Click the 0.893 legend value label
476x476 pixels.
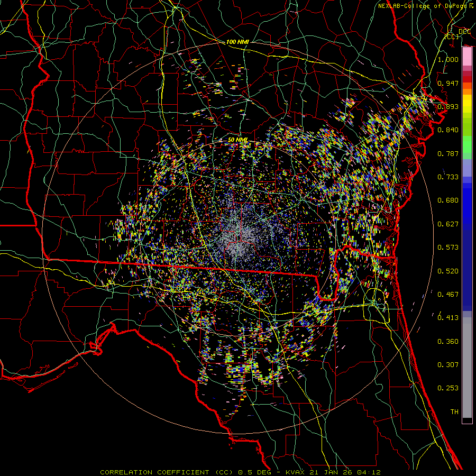coord(448,106)
